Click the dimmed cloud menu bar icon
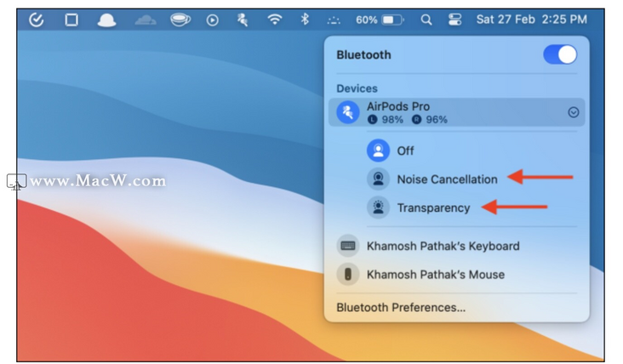Screen dimensions: 623x364 (x=146, y=20)
